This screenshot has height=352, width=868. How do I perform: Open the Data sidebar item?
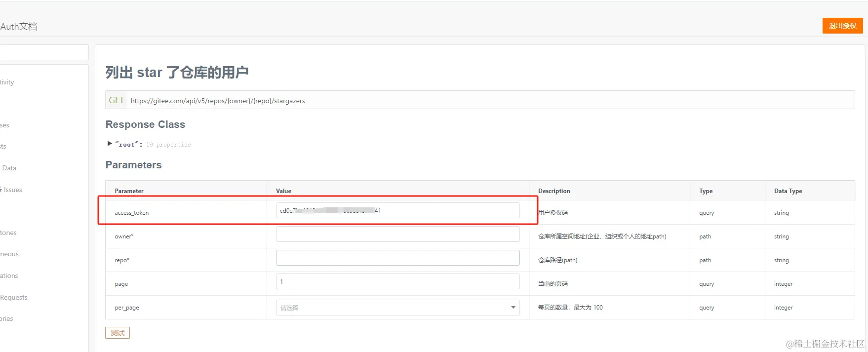[9, 168]
